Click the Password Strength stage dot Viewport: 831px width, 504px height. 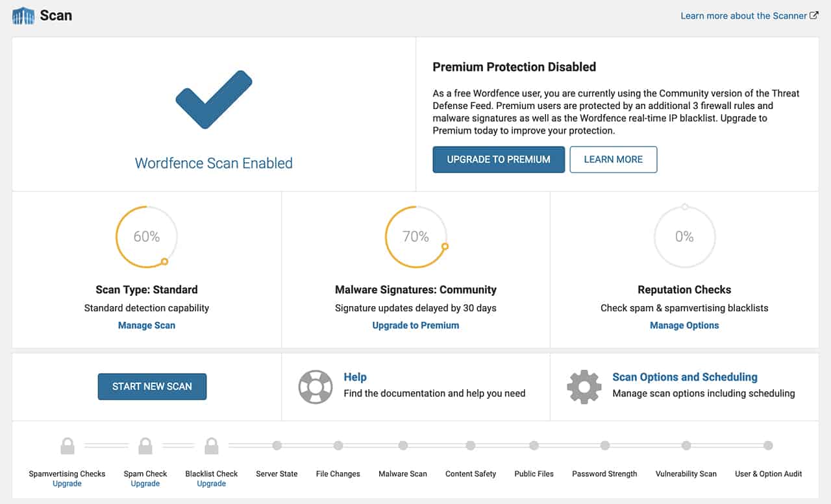point(605,446)
